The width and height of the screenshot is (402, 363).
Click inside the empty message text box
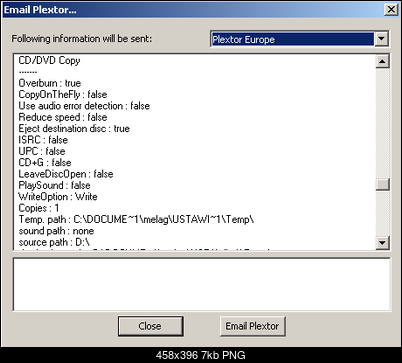coord(201,285)
